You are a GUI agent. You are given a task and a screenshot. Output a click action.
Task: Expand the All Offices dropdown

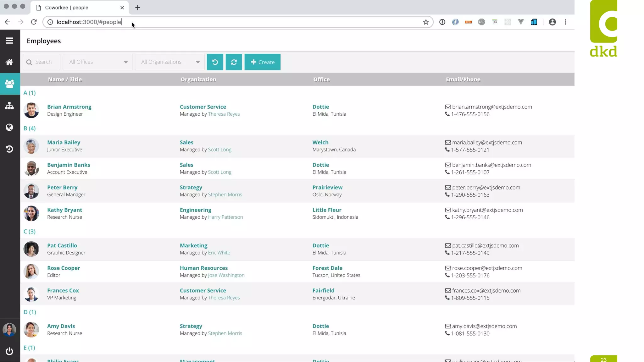(x=125, y=62)
